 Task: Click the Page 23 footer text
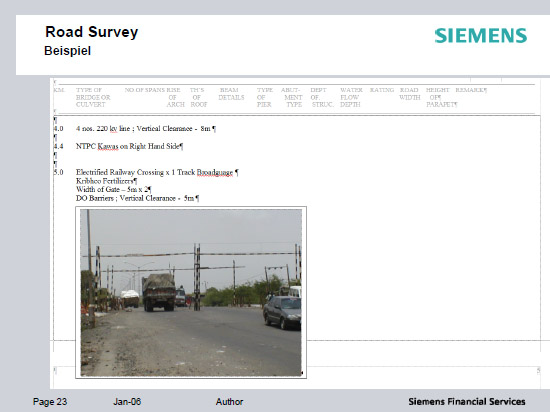pos(50,401)
